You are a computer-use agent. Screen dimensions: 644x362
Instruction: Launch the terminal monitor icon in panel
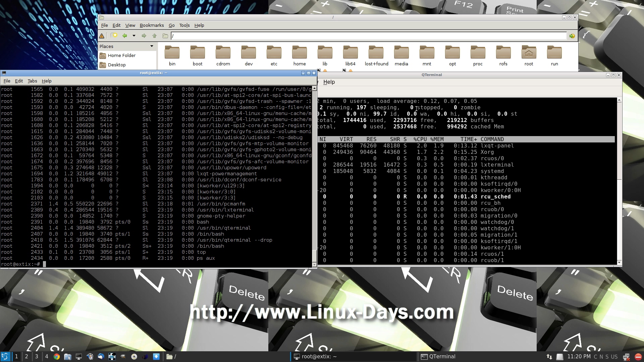tap(79, 357)
